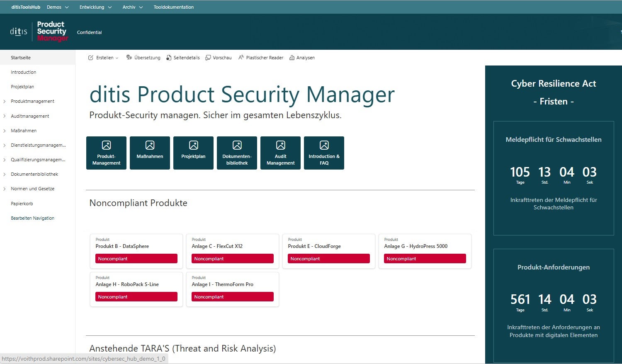Screen dimensions: 622x364
Task: Click the Plastischer Reader icon
Action: (241, 58)
